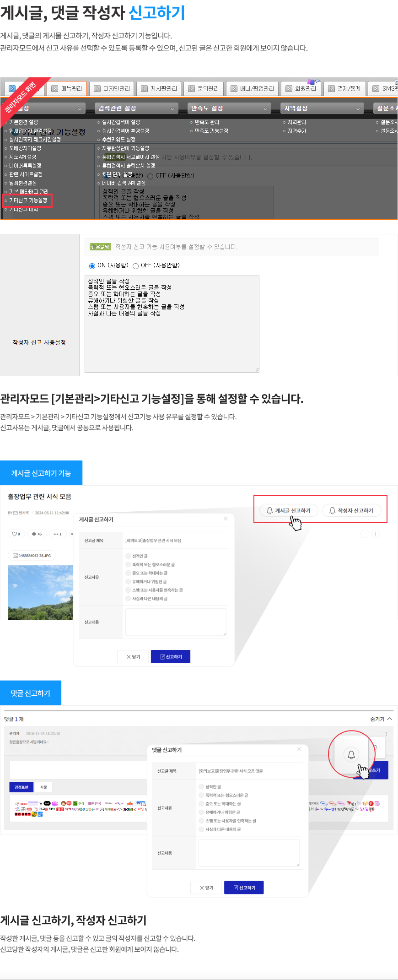Viewport: 398px width, 980px height.
Task: Select the ON (사용함) radio button
Action: (92, 266)
